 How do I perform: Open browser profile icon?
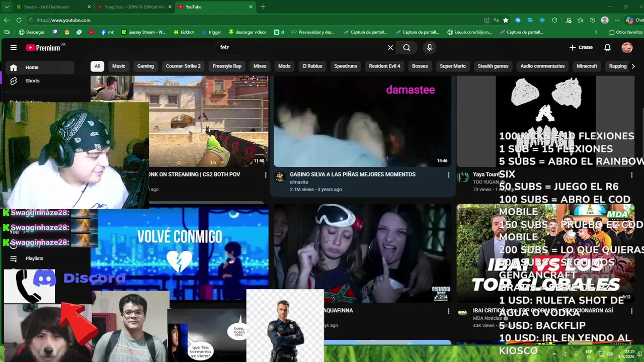(x=605, y=20)
